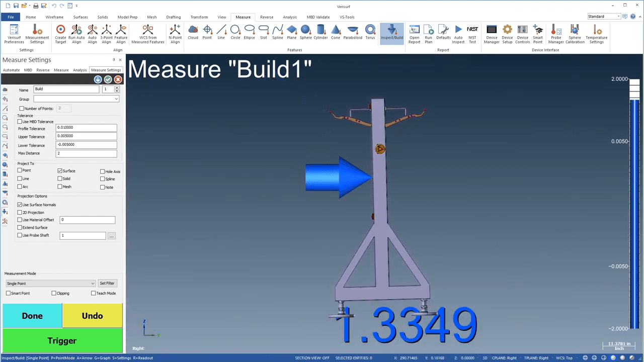
Task: Enable 2D Projection checkbox
Action: click(20, 213)
